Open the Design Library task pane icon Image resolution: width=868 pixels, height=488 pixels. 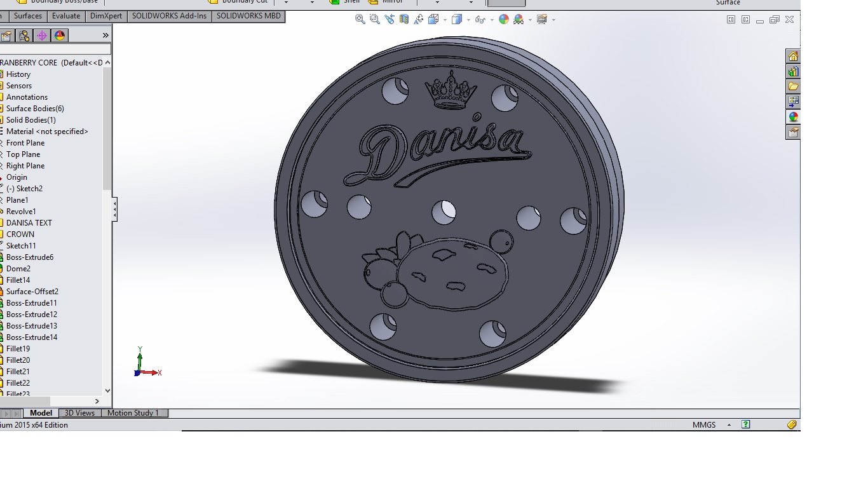[793, 71]
